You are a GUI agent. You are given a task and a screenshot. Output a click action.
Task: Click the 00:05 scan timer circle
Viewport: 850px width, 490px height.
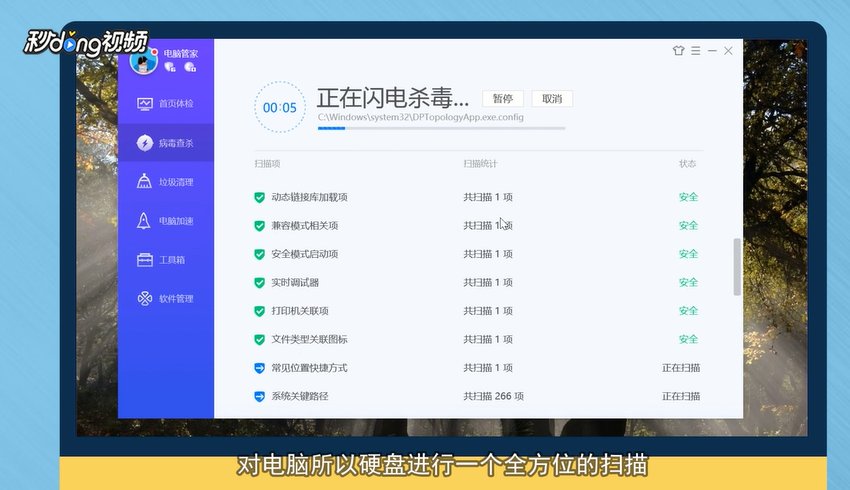[280, 107]
